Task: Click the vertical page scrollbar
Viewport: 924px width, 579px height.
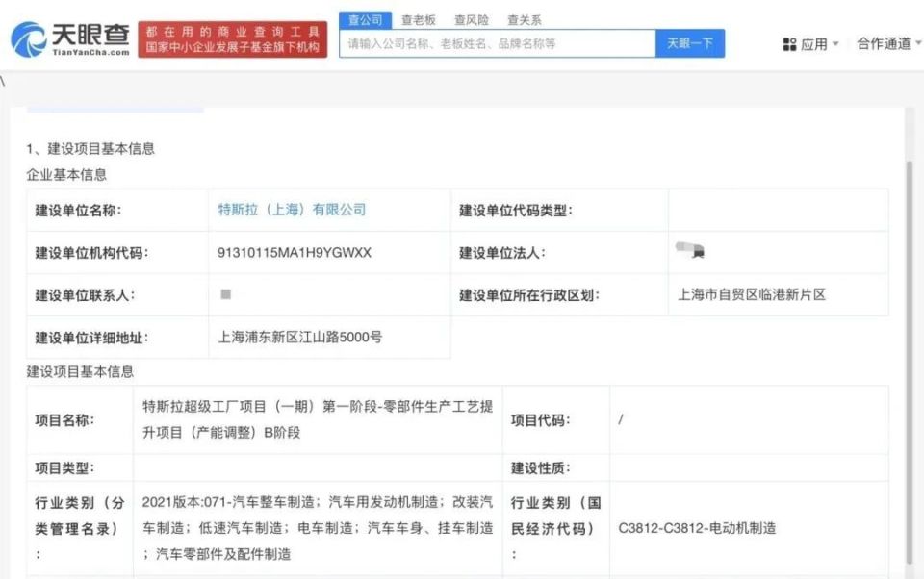Action: [x=910, y=363]
